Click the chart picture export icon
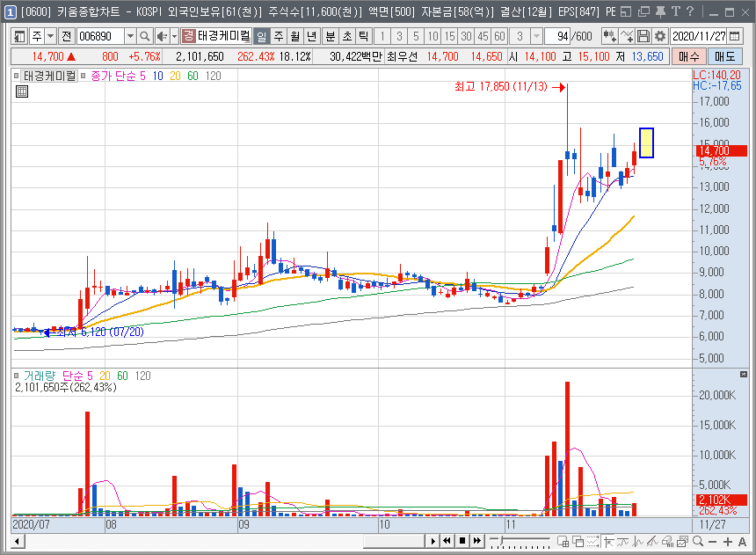This screenshot has height=555, width=756. (682, 541)
